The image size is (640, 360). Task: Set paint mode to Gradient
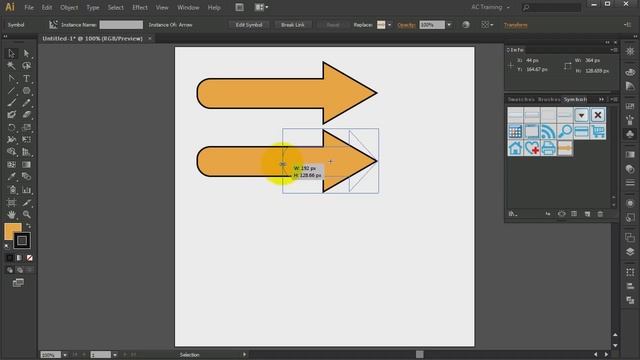coord(19,258)
